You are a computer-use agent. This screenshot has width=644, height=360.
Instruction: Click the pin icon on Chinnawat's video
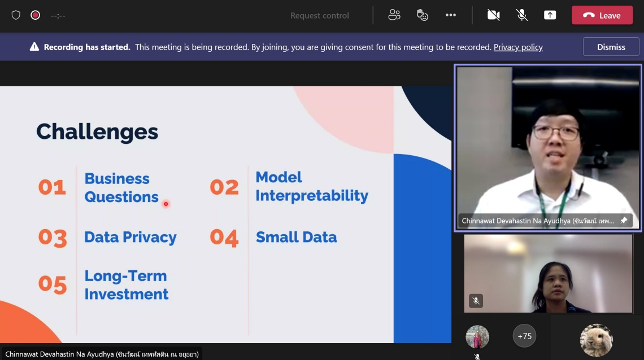pyautogui.click(x=624, y=221)
